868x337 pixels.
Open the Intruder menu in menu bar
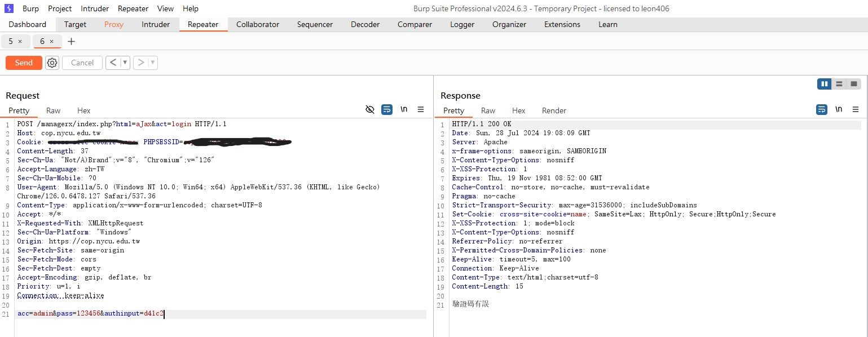95,8
